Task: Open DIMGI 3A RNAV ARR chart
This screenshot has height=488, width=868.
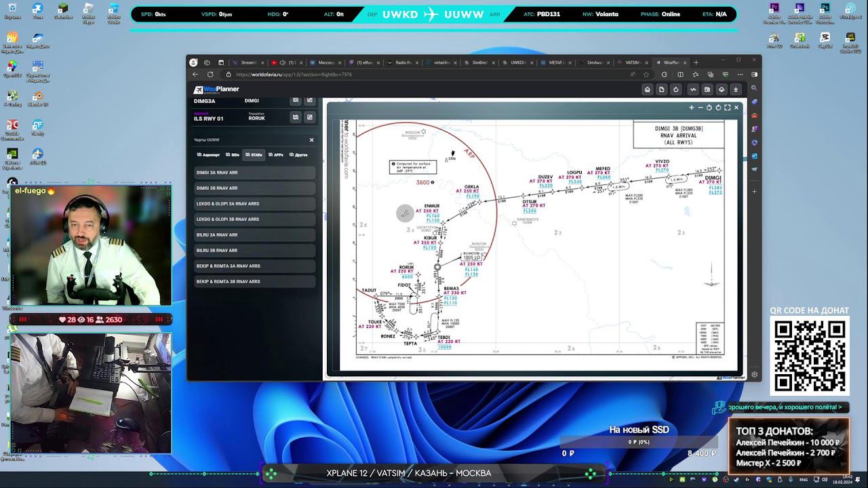Action: tap(255, 173)
